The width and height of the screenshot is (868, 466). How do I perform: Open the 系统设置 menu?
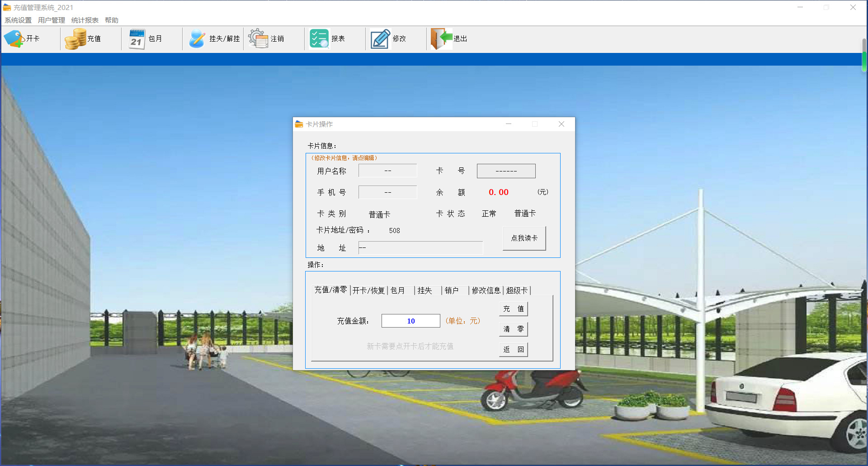18,20
